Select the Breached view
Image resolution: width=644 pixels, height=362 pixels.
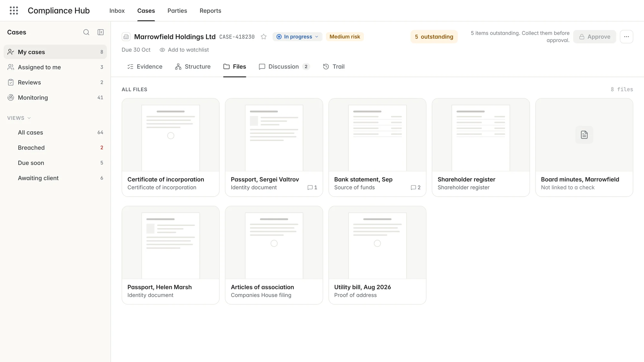coord(55,148)
